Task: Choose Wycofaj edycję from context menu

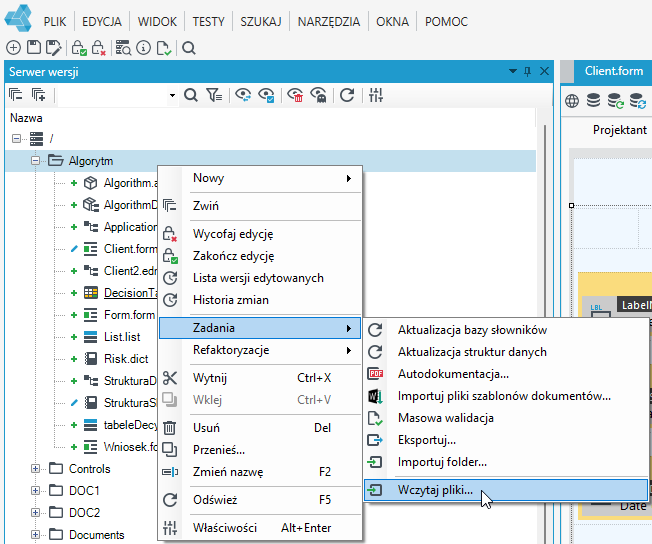Action: 260,234
